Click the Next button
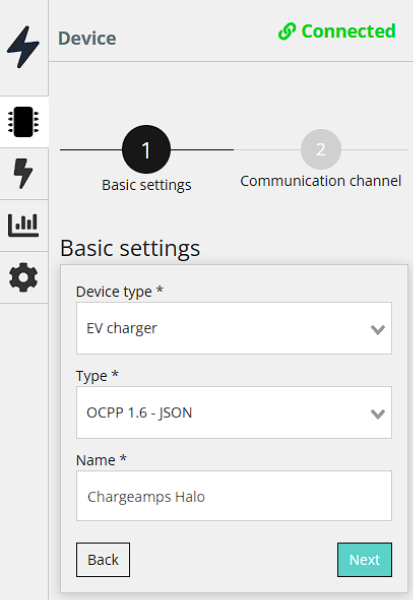414x600 pixels. (x=364, y=559)
